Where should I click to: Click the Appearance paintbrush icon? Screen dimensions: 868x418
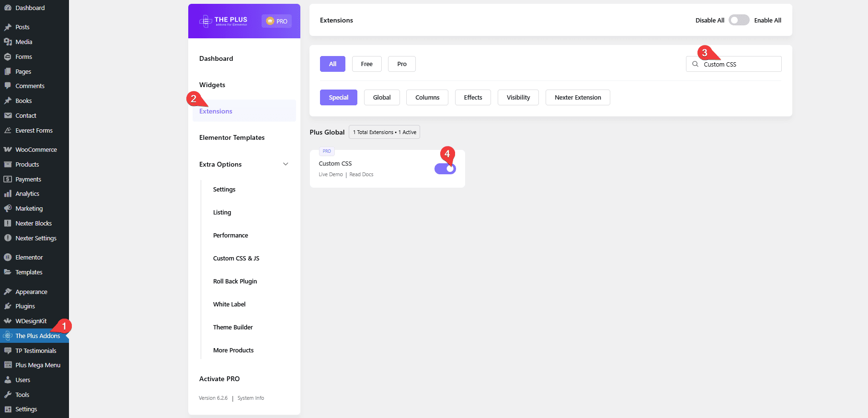click(8, 292)
